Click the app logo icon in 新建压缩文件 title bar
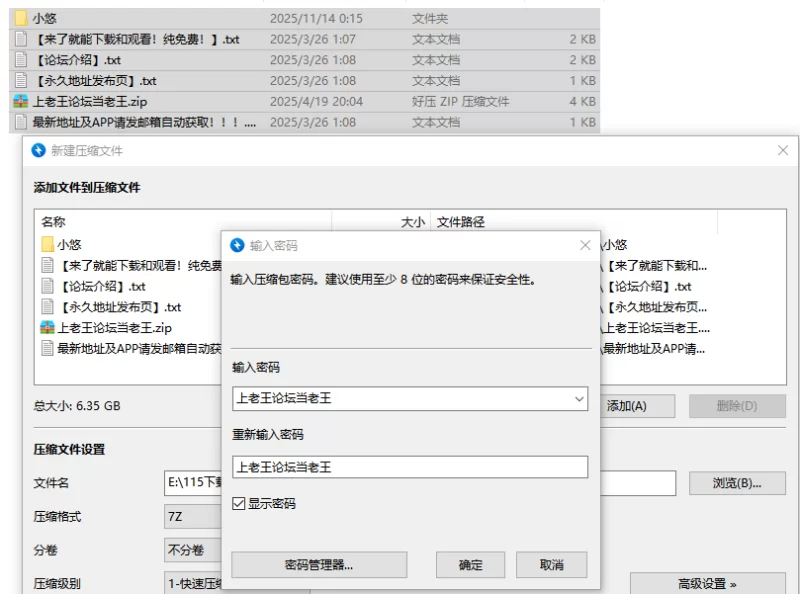 39,150
